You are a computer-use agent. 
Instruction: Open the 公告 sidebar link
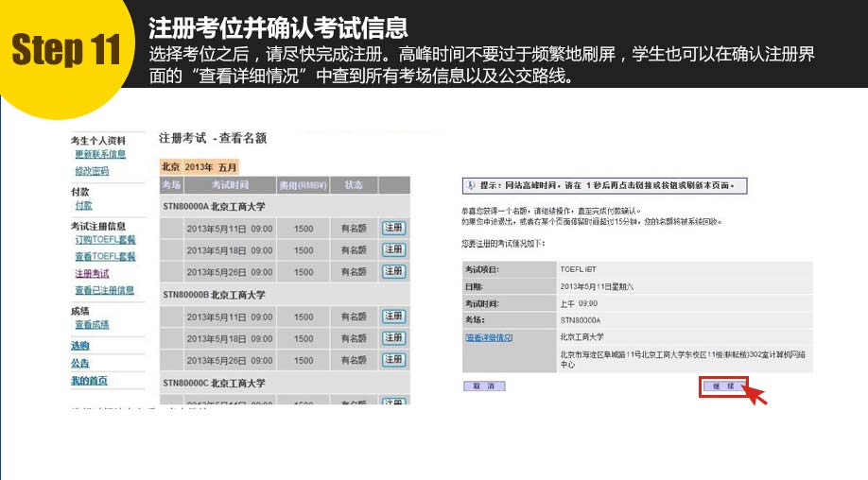pyautogui.click(x=79, y=363)
